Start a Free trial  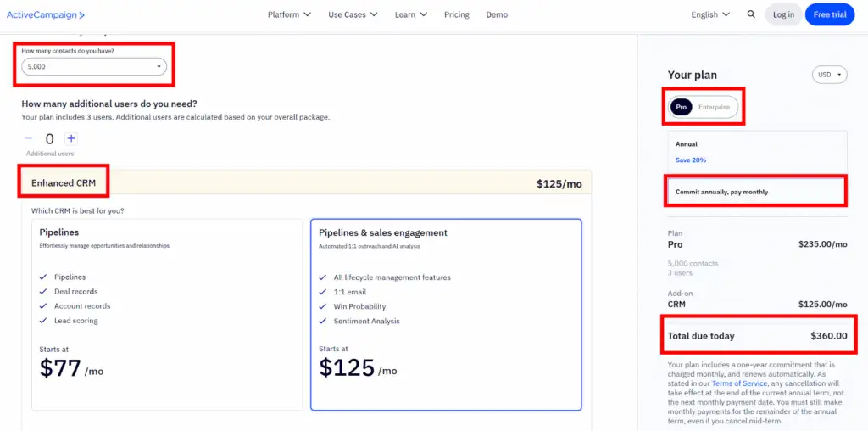pyautogui.click(x=830, y=15)
